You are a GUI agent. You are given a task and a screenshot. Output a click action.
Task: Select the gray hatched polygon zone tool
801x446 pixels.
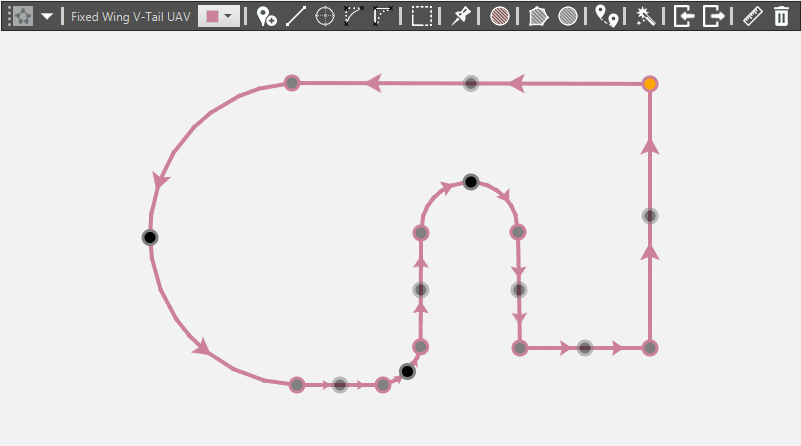click(538, 16)
